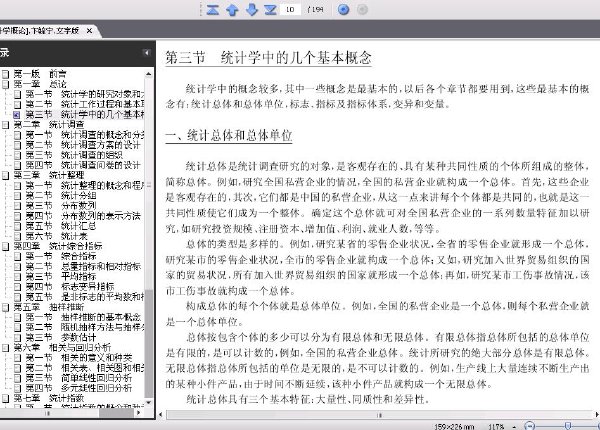600x430 pixels.
Task: Collapse the bookmarks panel with the arrow button
Action: pyautogui.click(x=147, y=52)
